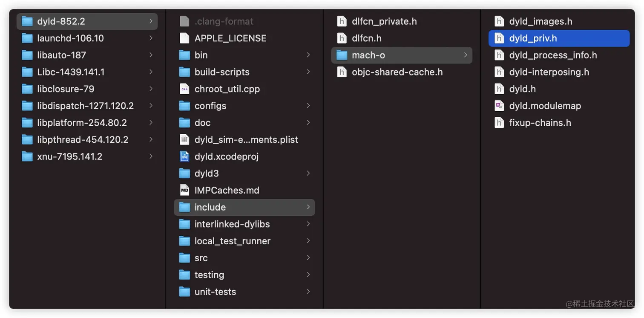Click the mach-o folder chevron
This screenshot has height=318, width=644.
click(465, 55)
